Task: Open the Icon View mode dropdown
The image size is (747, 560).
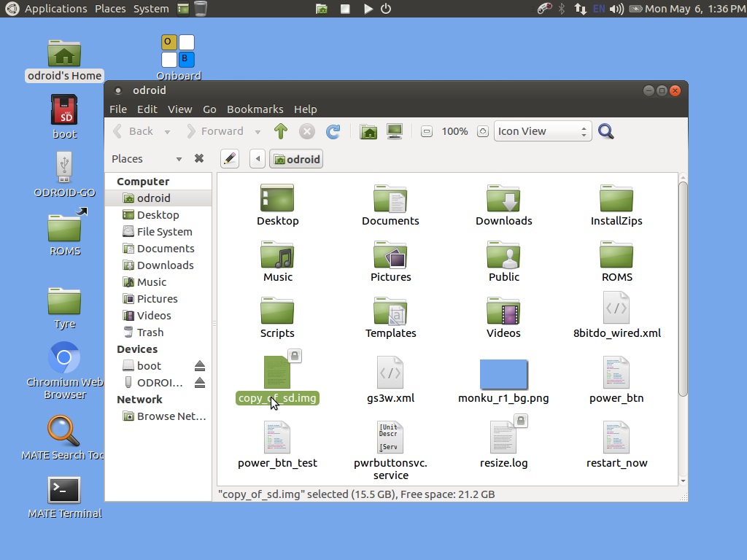Action: pyautogui.click(x=542, y=131)
